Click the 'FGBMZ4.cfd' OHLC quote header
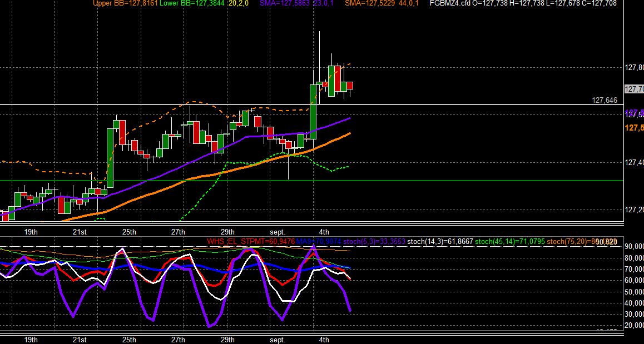Image resolution: width=644 pixels, height=344 pixels. pyautogui.click(x=523, y=3)
